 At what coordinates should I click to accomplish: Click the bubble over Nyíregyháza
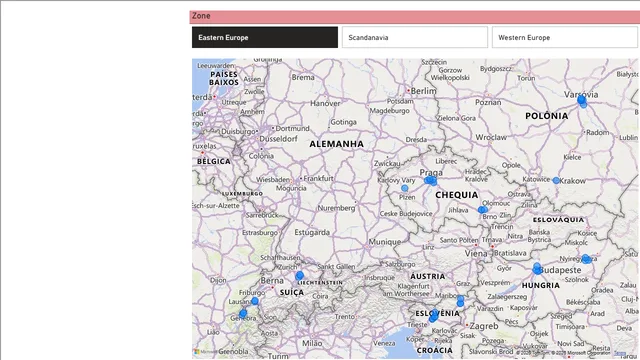(x=586, y=259)
